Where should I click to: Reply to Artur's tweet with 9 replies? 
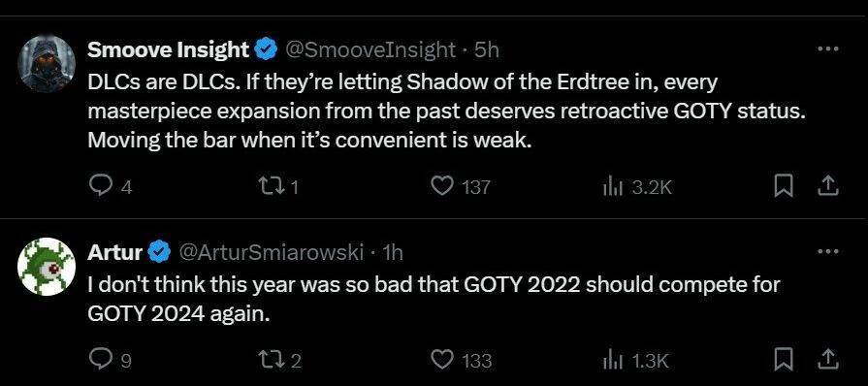click(110, 361)
